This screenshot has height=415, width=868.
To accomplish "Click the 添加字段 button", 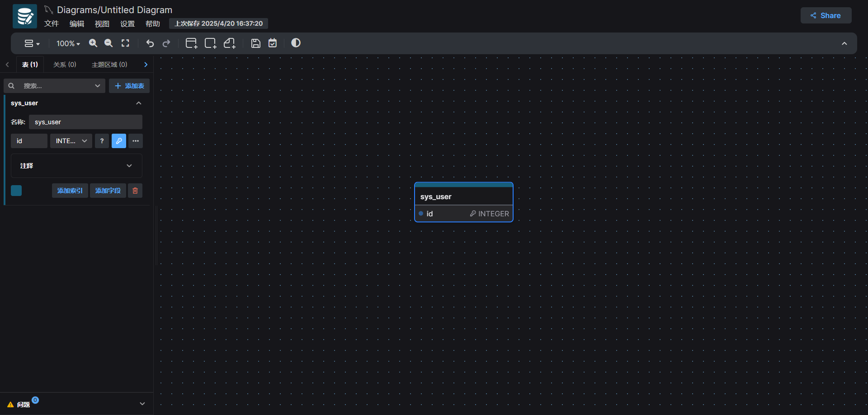I will pos(108,191).
